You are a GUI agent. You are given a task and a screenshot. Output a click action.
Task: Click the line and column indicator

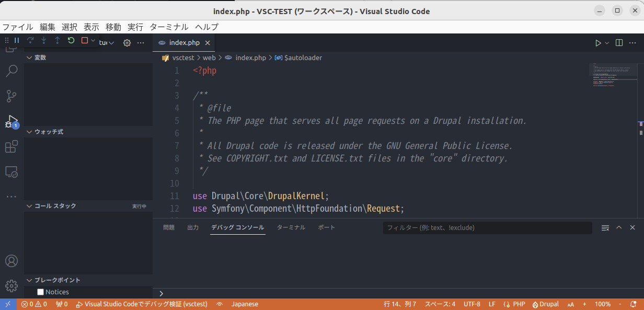(x=400, y=304)
